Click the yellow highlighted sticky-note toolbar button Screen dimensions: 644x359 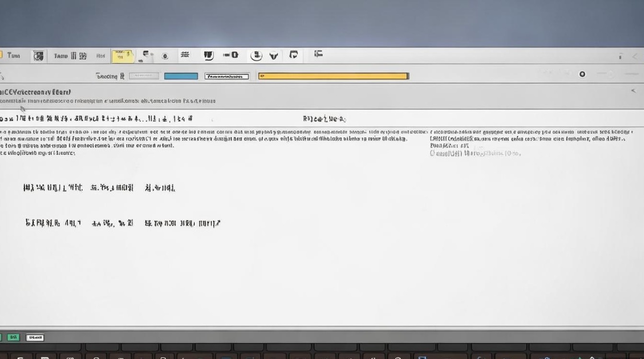coord(123,56)
